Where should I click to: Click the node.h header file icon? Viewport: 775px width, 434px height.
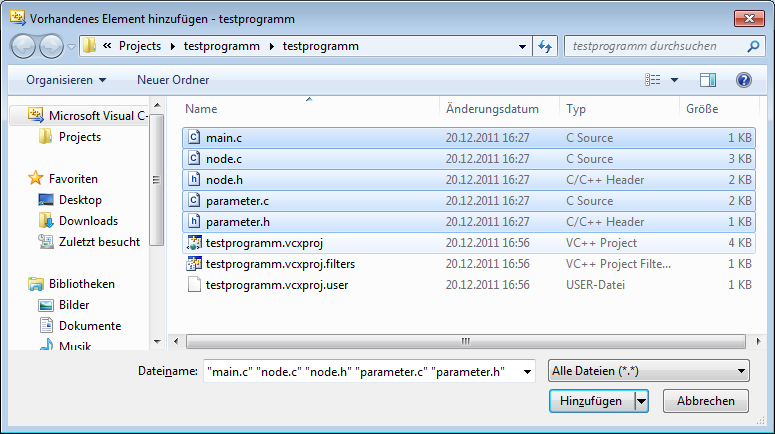click(x=194, y=180)
